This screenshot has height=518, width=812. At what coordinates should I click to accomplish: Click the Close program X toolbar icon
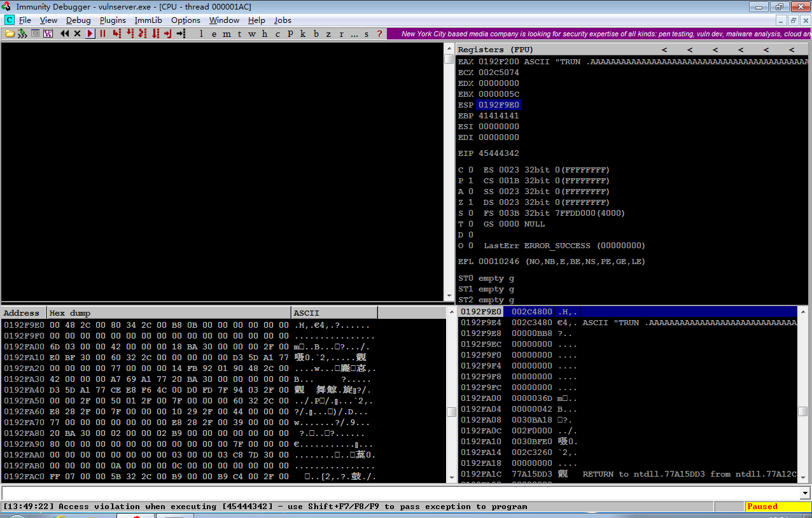coord(77,34)
